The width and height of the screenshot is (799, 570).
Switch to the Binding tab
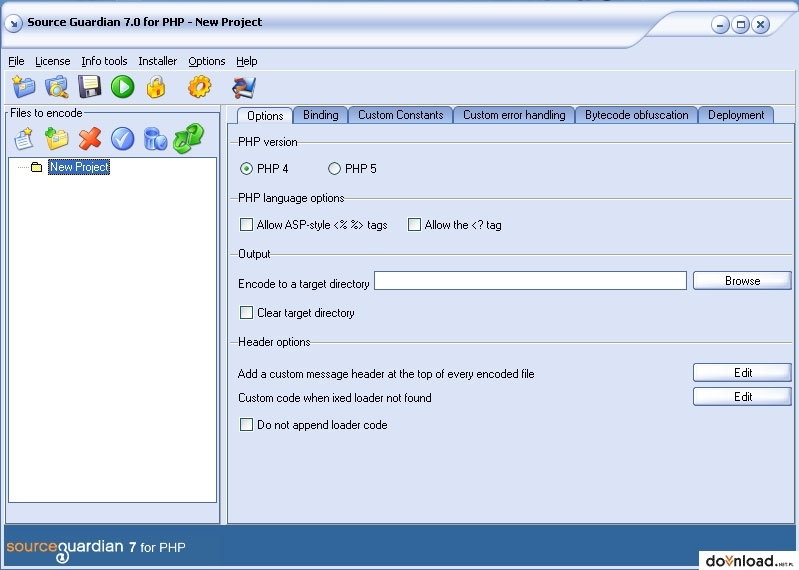pyautogui.click(x=321, y=115)
